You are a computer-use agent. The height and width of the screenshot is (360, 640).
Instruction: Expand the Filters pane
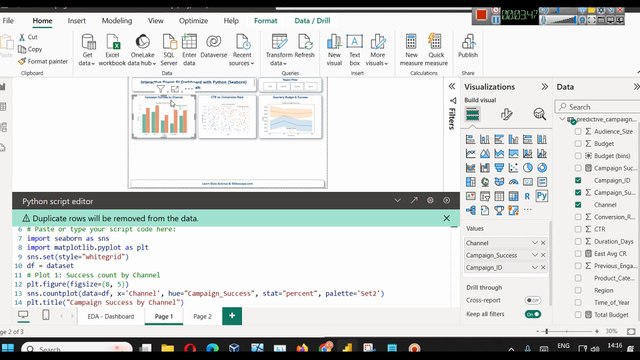(x=452, y=86)
